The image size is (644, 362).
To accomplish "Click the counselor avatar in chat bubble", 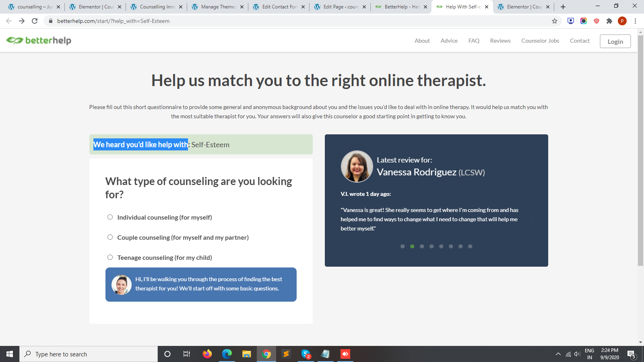I will click(122, 285).
